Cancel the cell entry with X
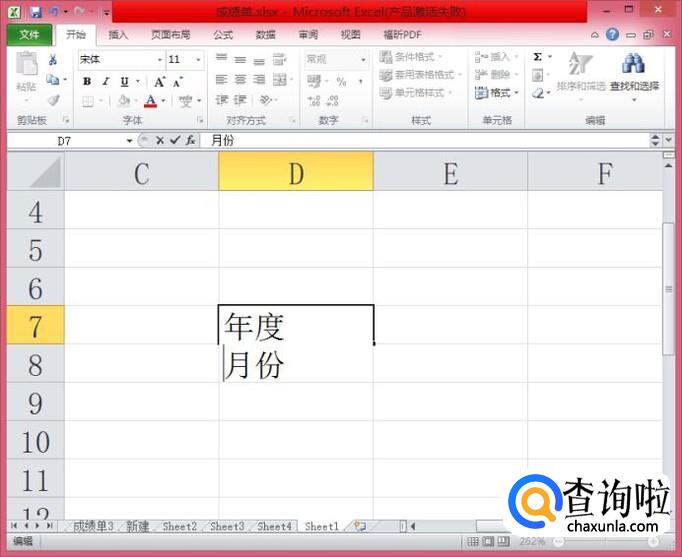The height and width of the screenshot is (557, 682). (x=160, y=140)
